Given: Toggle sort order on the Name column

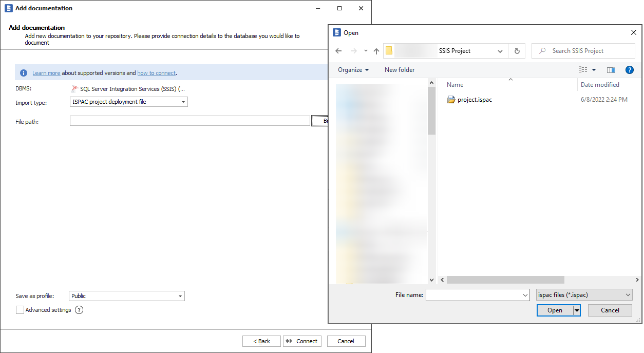Looking at the screenshot, I should pyautogui.click(x=454, y=84).
